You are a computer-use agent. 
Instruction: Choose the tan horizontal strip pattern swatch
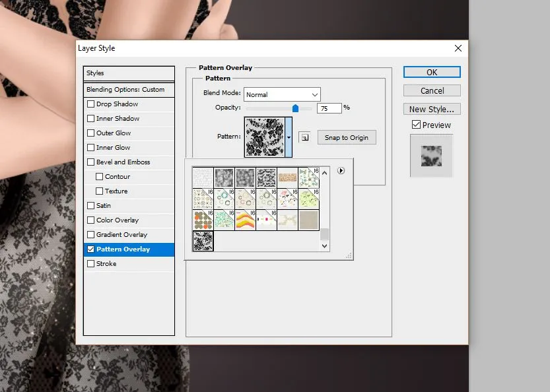[287, 177]
